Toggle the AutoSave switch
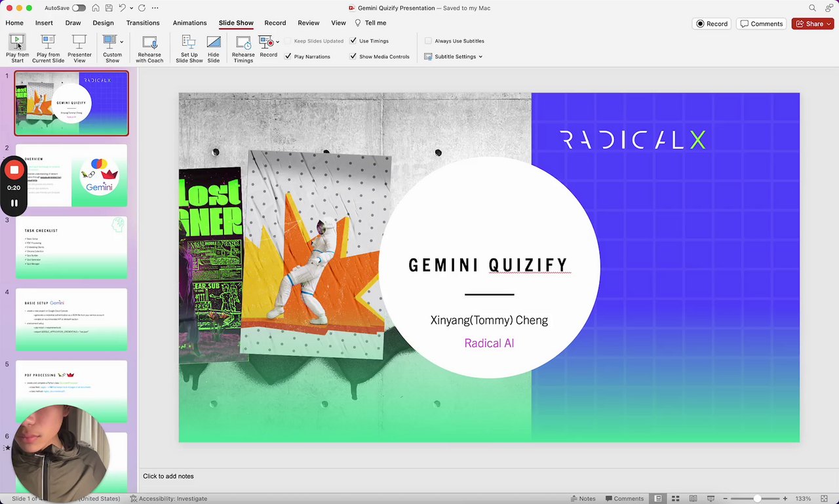839x504 pixels. point(79,8)
